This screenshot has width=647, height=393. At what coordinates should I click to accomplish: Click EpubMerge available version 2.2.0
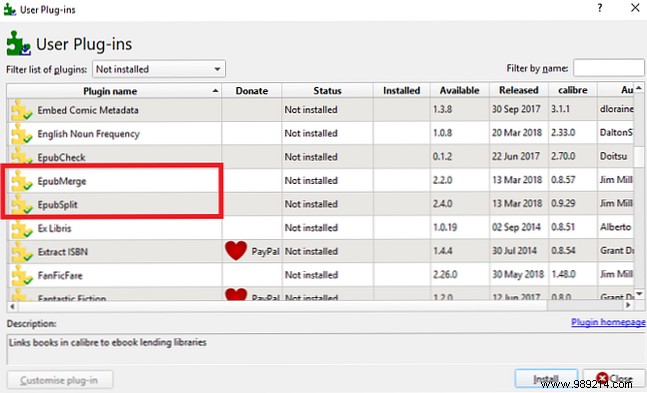click(443, 180)
